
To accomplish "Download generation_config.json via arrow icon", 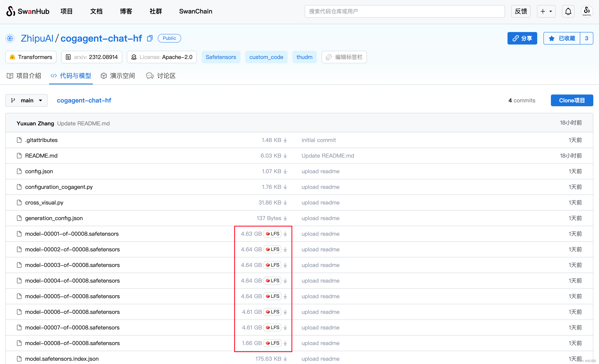I will click(285, 218).
